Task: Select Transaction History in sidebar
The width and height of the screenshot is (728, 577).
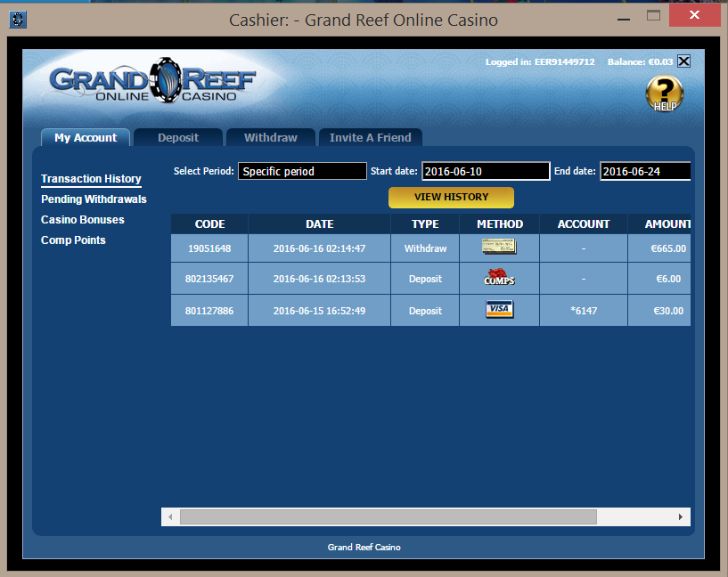Action: (x=91, y=179)
